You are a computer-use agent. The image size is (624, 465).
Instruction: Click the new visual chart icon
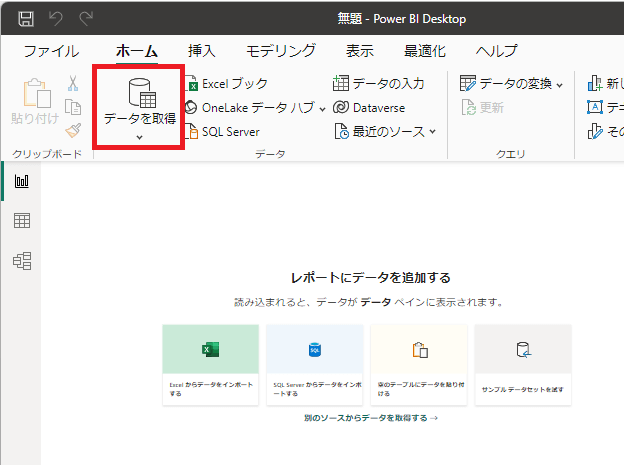(595, 83)
